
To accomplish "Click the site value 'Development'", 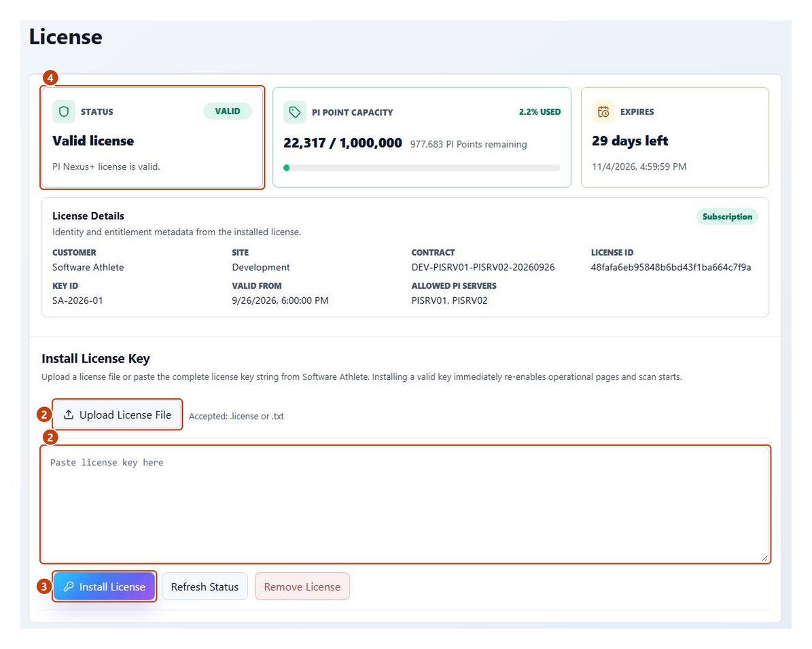I will [x=260, y=267].
